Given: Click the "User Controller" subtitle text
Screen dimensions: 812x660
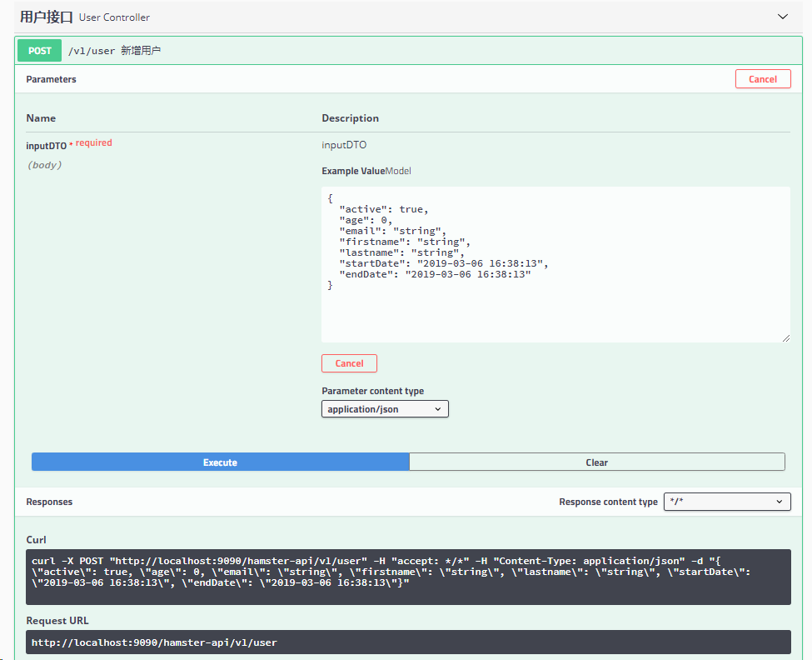Looking at the screenshot, I should (114, 17).
